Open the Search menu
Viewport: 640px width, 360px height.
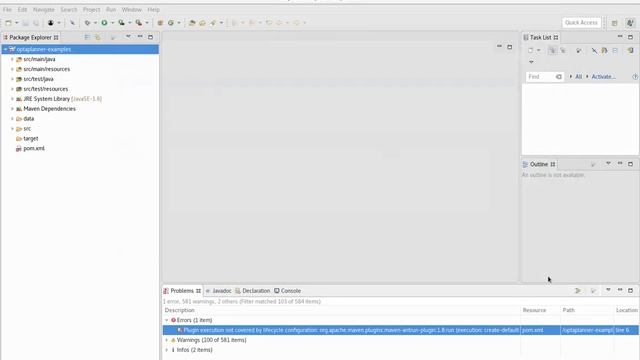(x=69, y=9)
